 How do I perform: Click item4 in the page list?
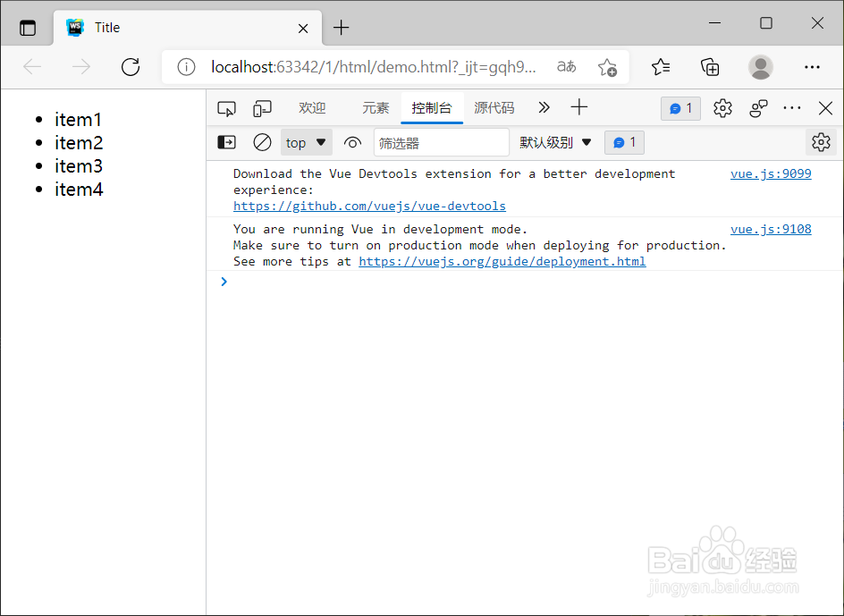coord(79,190)
